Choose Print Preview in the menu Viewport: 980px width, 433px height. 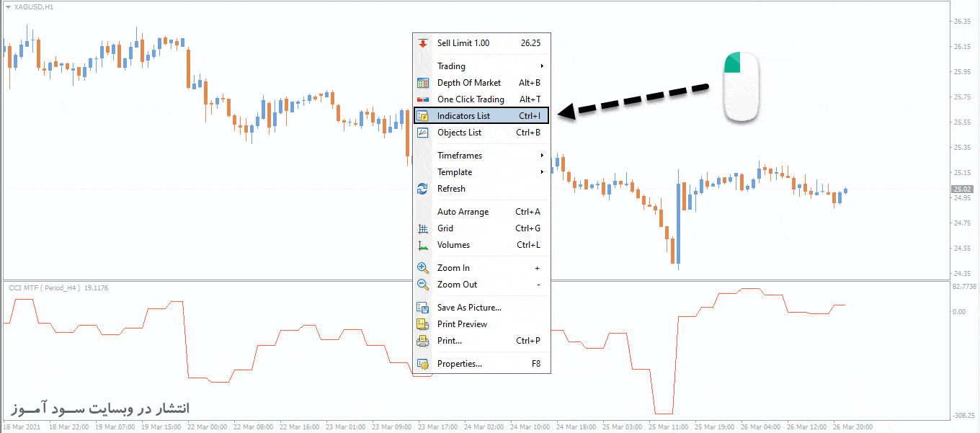pyautogui.click(x=481, y=324)
